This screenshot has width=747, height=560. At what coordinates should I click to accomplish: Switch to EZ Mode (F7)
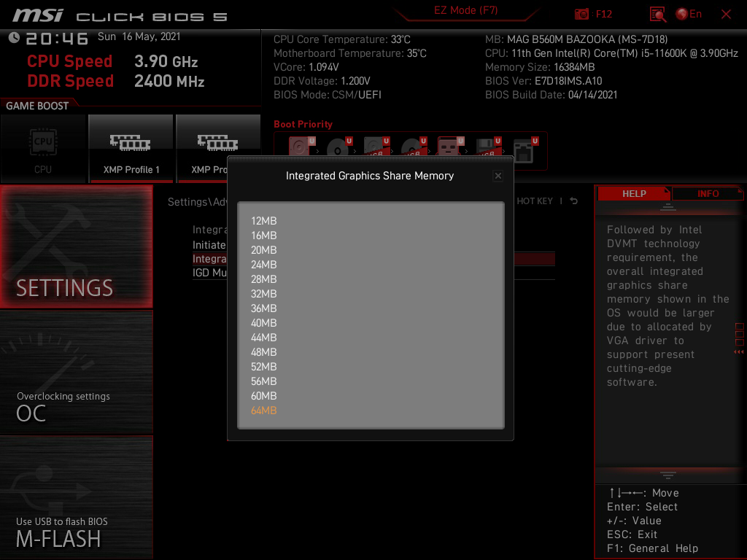click(x=465, y=10)
